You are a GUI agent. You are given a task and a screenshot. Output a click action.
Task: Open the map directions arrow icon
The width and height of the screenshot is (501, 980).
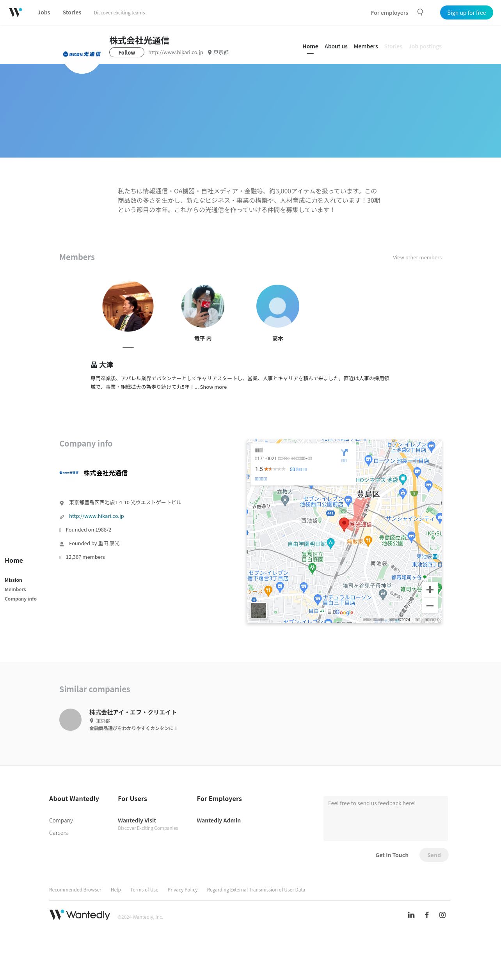tap(344, 452)
